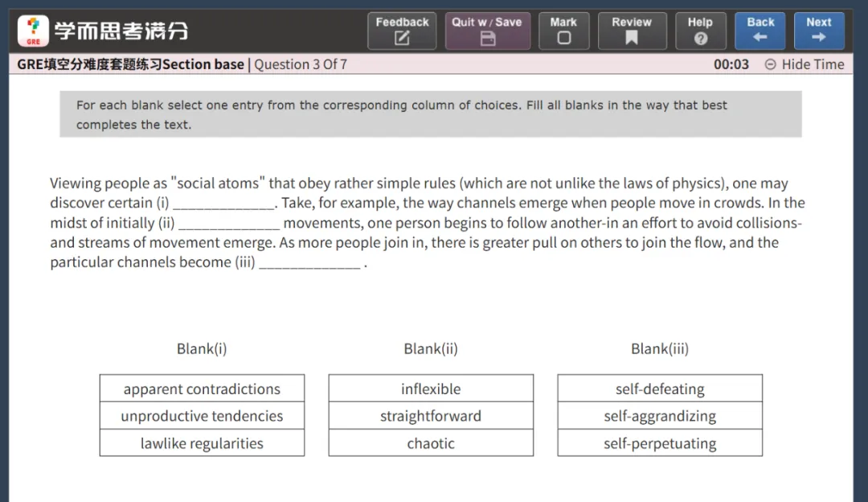This screenshot has width=868, height=502.
Task: Mark this question with the Mark checkbox
Action: tap(563, 31)
